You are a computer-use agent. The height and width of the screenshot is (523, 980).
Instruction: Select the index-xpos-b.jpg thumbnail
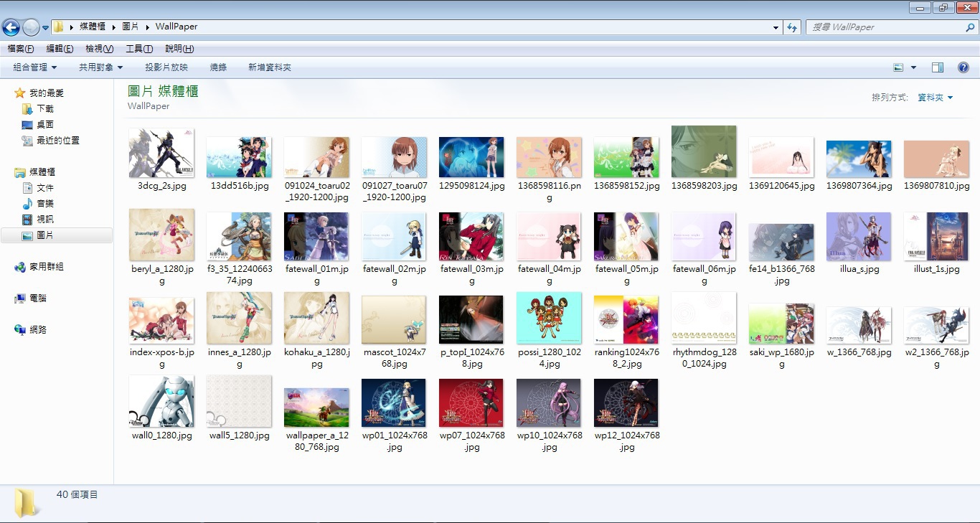[x=161, y=321]
